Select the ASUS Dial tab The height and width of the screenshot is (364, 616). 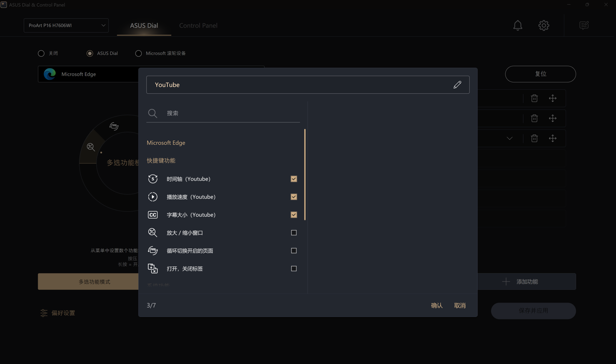click(x=144, y=25)
